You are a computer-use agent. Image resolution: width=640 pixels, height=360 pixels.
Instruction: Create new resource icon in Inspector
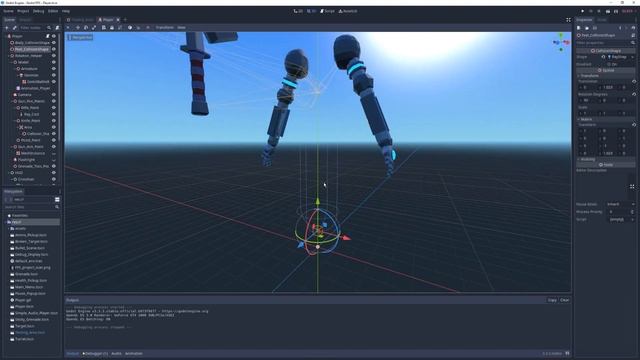coord(578,28)
